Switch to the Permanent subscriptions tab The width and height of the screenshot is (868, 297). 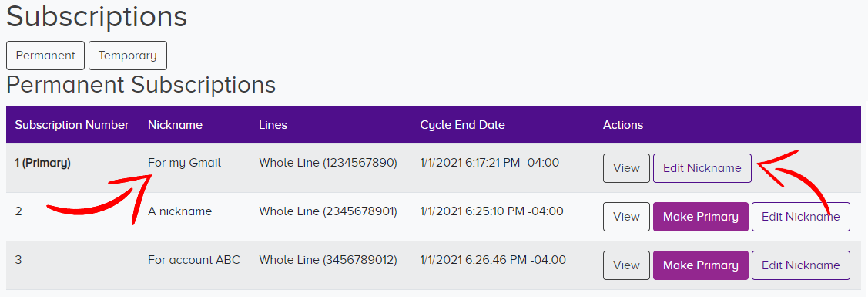[x=45, y=56]
